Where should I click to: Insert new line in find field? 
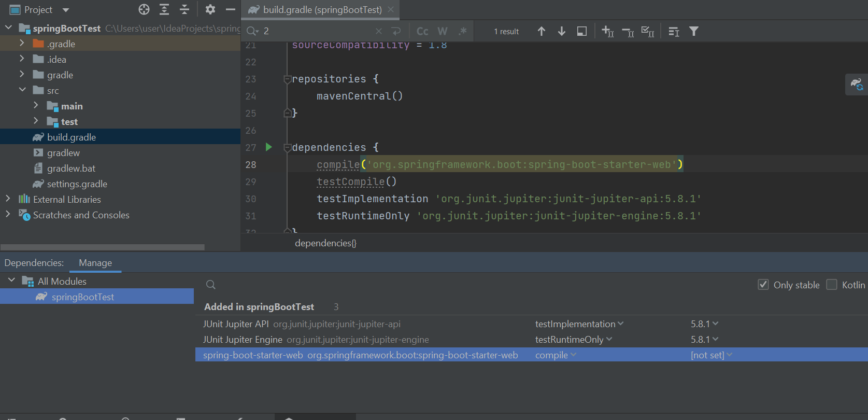click(396, 31)
